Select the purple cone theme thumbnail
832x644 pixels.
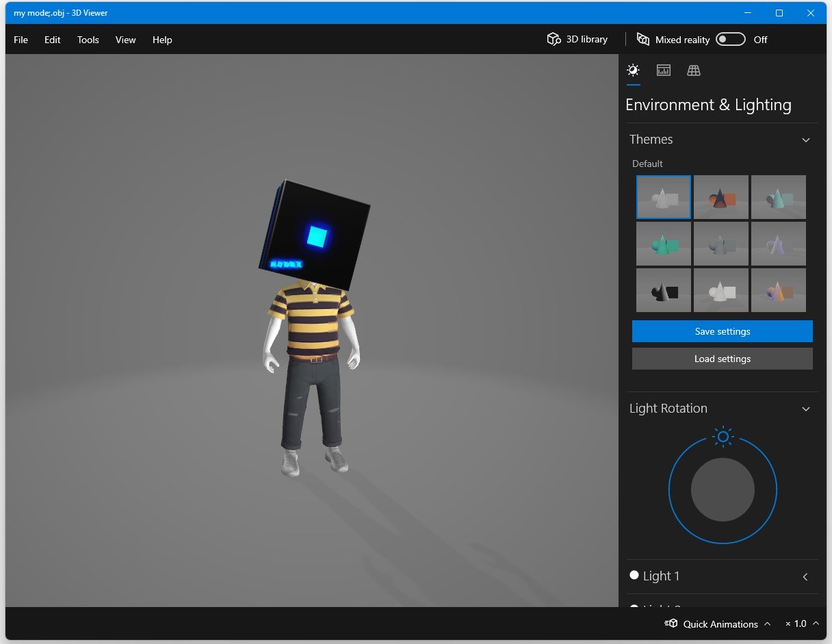pos(778,244)
